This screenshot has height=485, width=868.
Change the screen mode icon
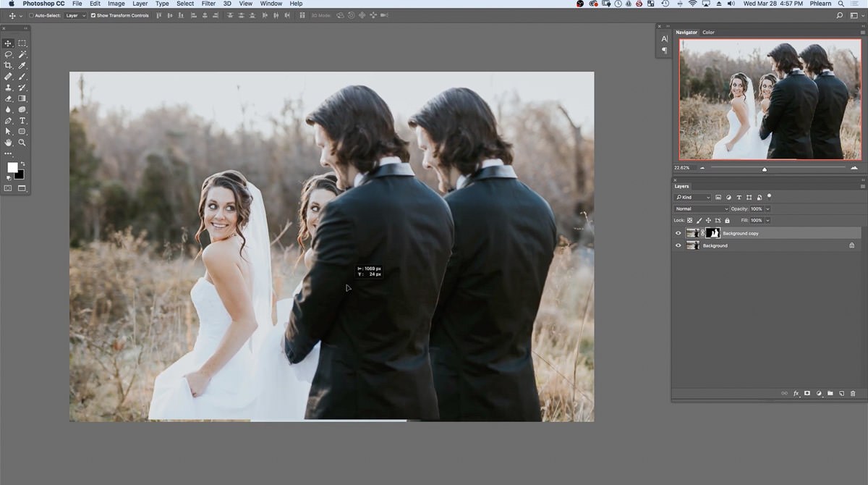(22, 188)
